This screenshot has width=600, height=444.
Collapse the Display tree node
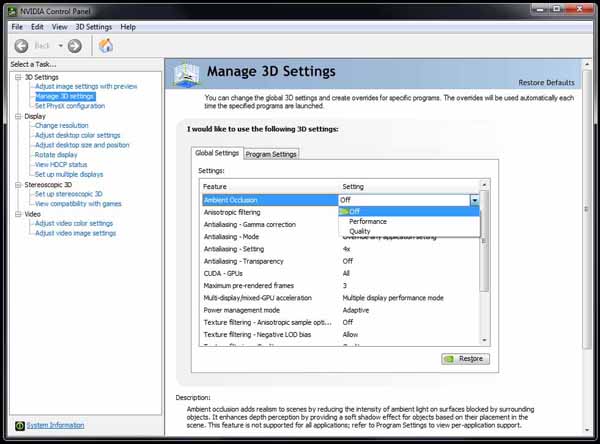(18, 116)
